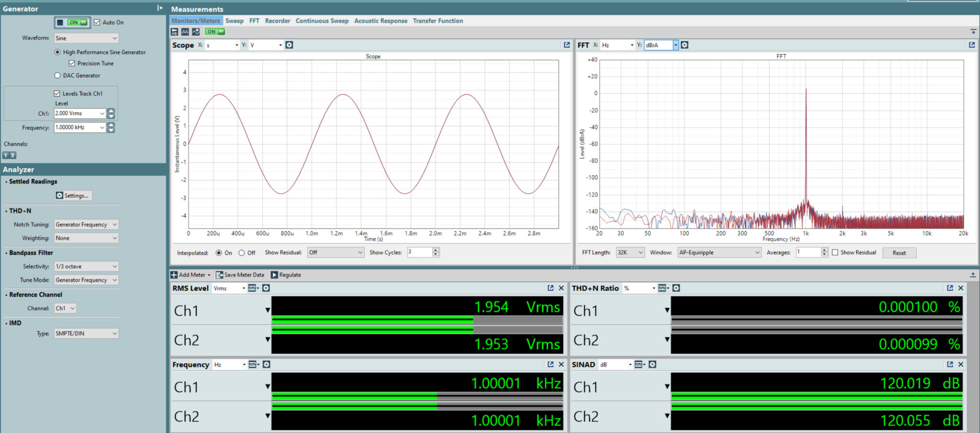The width and height of the screenshot is (980, 433).
Task: Pop out the FFT graph window
Action: (x=971, y=45)
